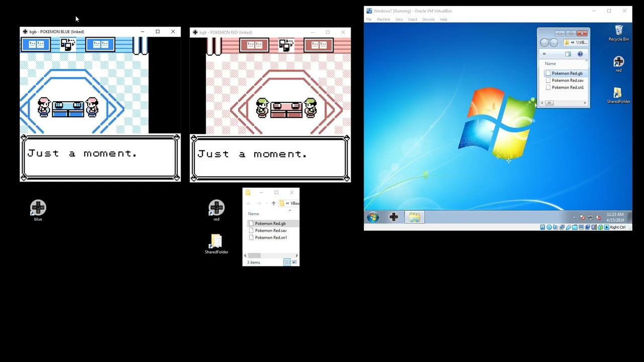The height and width of the screenshot is (362, 644).
Task: Select Pokemon Red.sn1 in host Explorer
Action: tap(271, 237)
